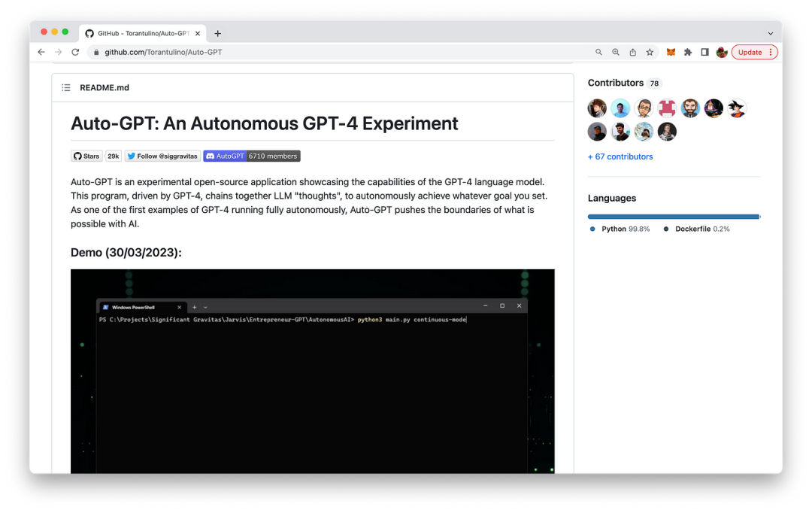The image size is (812, 513).
Task: Click the 29k star count badge
Action: (114, 156)
